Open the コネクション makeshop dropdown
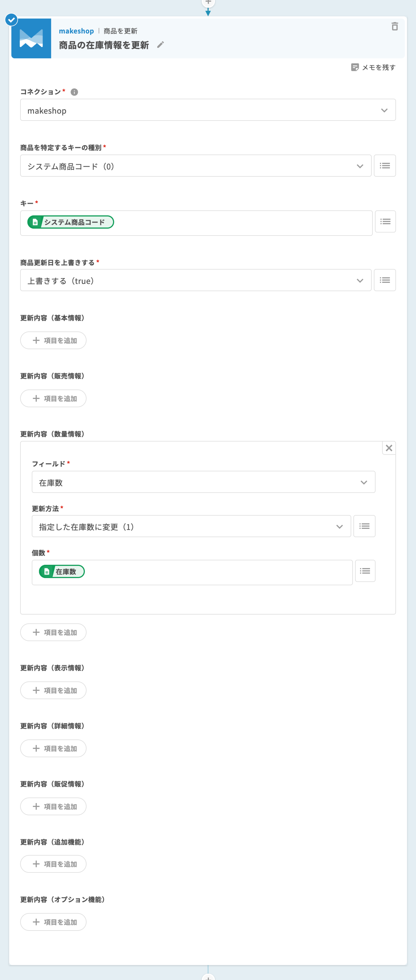The width and height of the screenshot is (416, 980). tap(208, 110)
